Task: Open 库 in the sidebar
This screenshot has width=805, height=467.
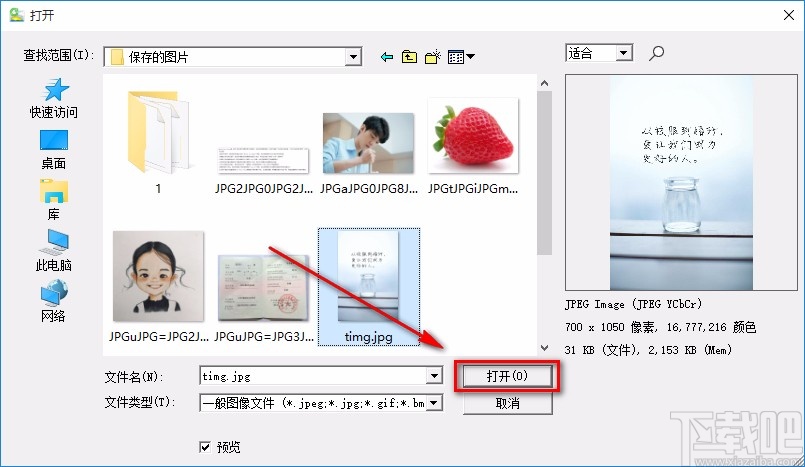Action: (x=53, y=200)
